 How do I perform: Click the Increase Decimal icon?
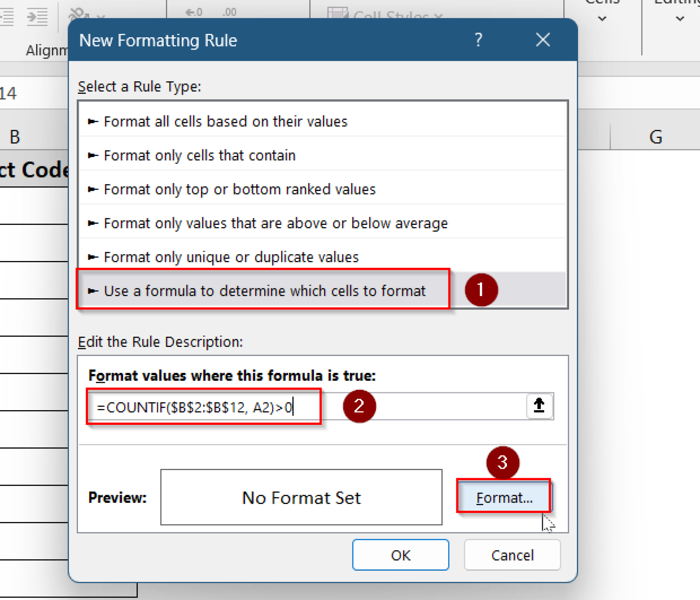(x=193, y=11)
